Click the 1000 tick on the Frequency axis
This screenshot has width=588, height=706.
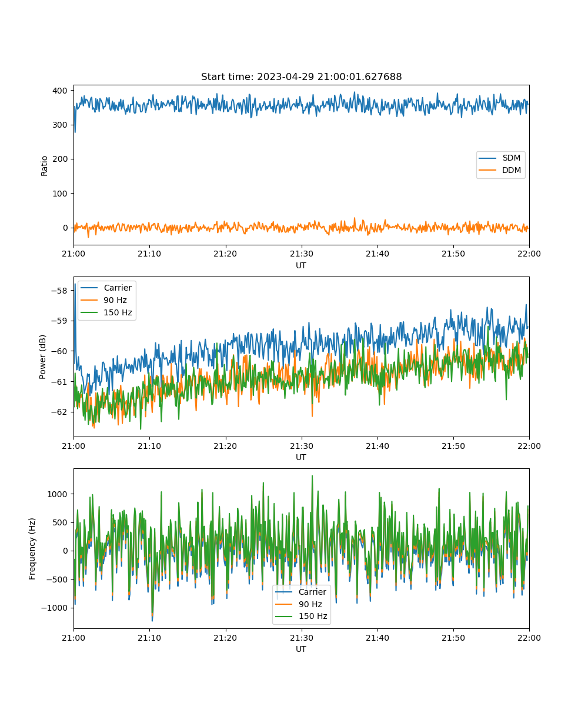point(59,494)
